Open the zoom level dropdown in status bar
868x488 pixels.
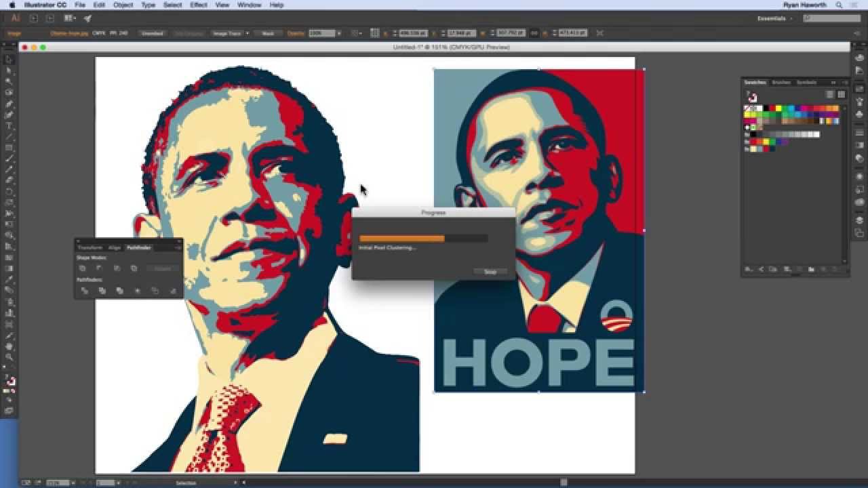click(x=73, y=483)
